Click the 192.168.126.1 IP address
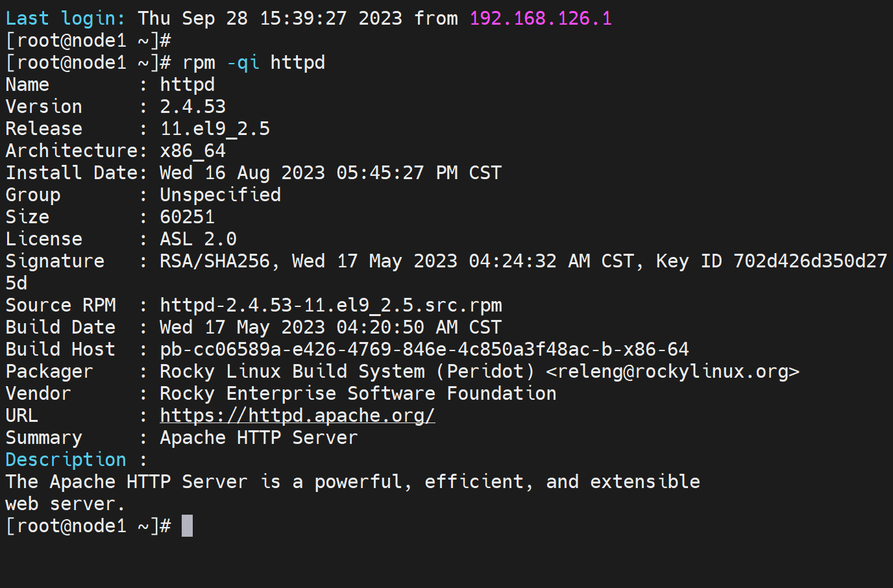Image resolution: width=893 pixels, height=588 pixels. click(x=540, y=18)
